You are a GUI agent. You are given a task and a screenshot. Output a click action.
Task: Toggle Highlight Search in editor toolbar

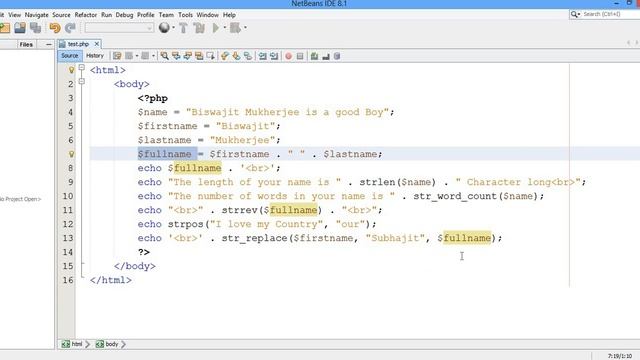pyautogui.click(x=199, y=56)
